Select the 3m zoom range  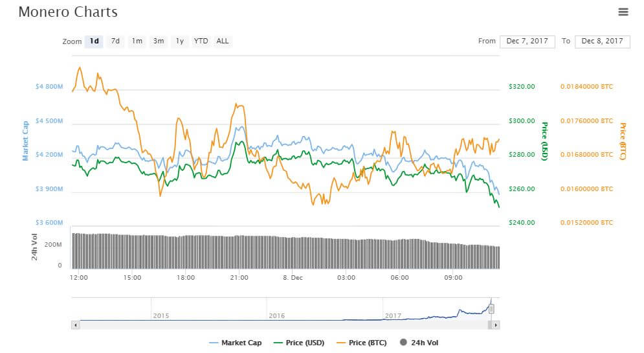pos(159,41)
